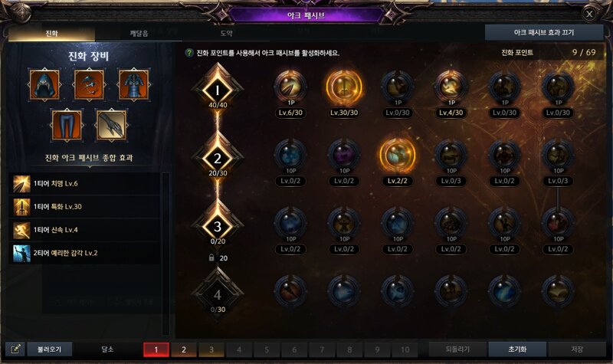
Task: Select the blue pants equipment icon
Action: [67, 125]
